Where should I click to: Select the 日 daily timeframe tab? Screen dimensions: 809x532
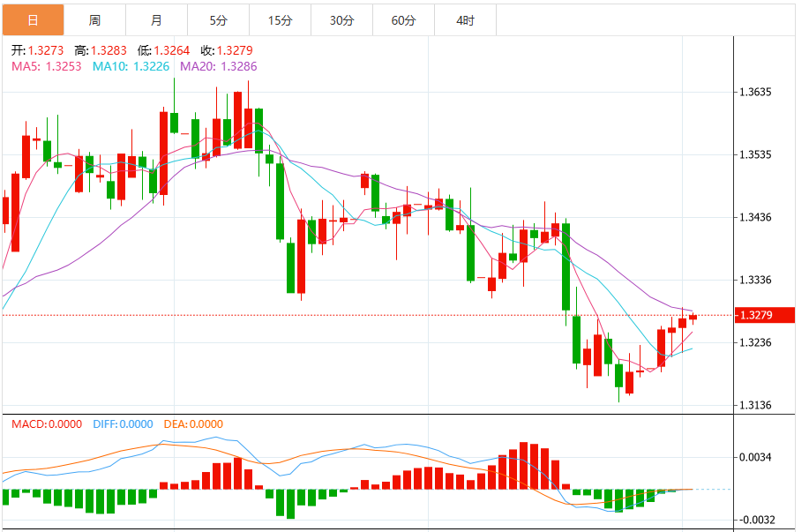[x=33, y=20]
